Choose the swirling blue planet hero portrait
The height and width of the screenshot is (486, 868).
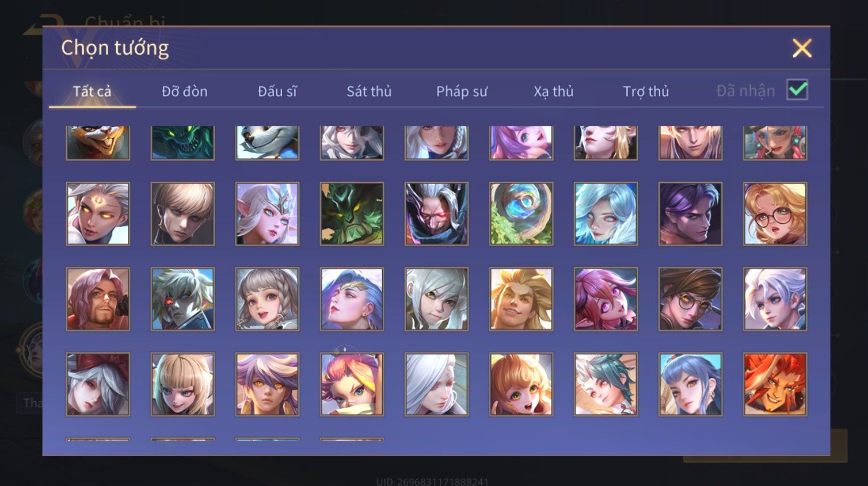point(521,214)
